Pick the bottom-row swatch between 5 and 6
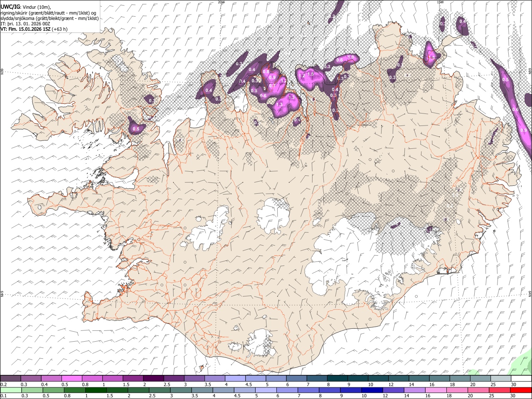Image resolution: width=532 pixels, height=399 pixels. coord(266,390)
